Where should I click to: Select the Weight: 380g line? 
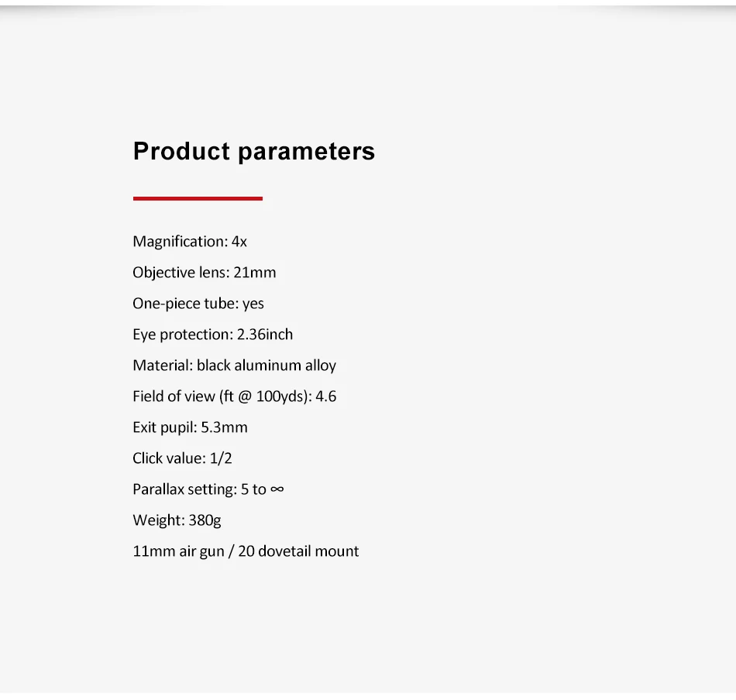tap(177, 520)
